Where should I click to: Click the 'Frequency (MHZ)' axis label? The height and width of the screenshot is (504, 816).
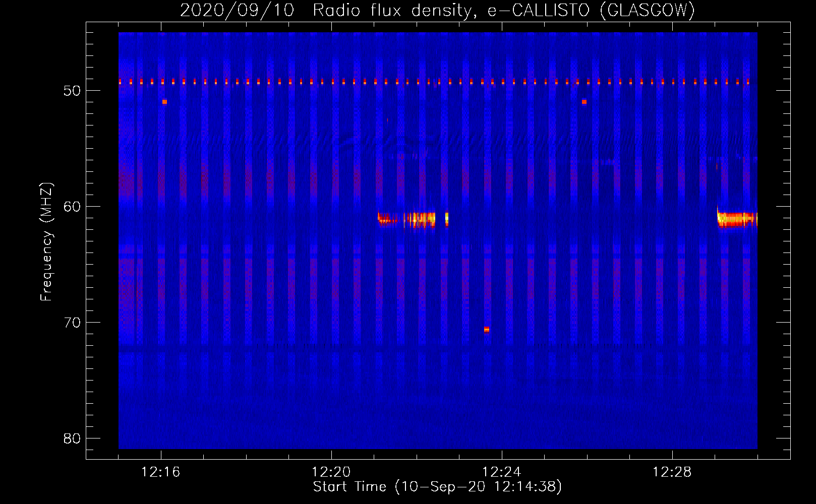[46, 242]
